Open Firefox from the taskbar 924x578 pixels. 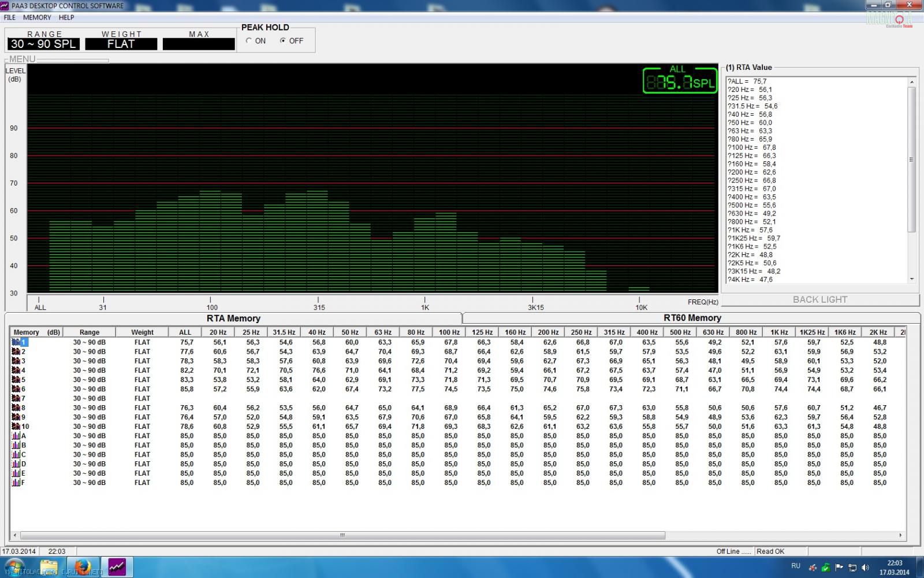83,566
